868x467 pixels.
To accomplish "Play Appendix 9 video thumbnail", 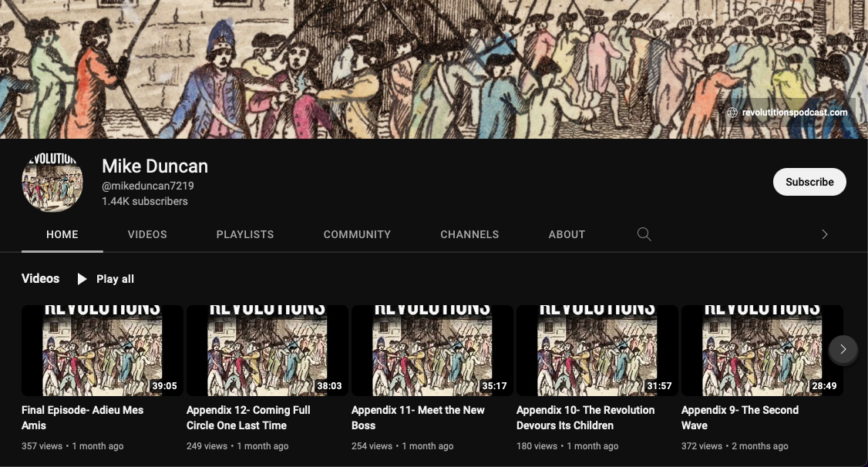I will click(x=762, y=350).
